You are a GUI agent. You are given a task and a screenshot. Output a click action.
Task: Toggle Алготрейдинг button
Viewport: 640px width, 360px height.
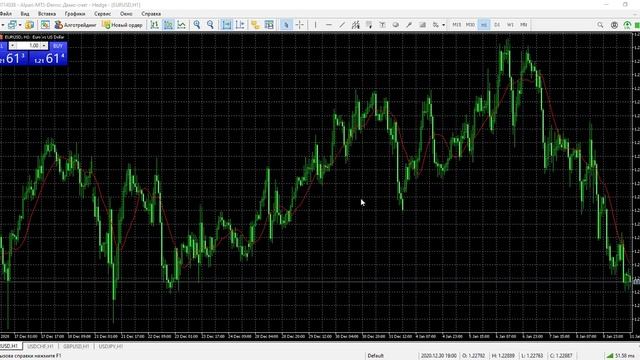point(76,25)
